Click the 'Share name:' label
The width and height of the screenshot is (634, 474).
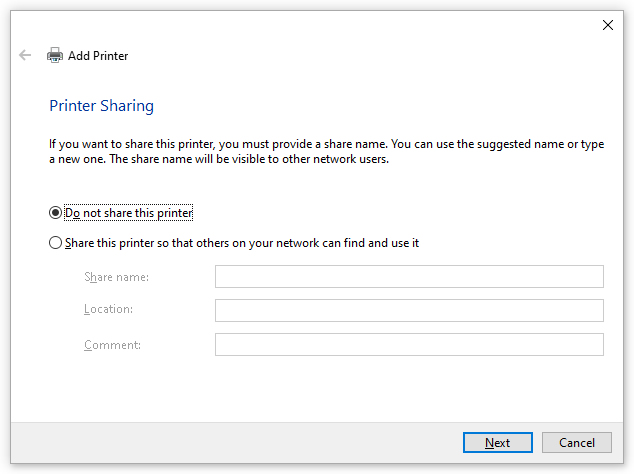(116, 277)
